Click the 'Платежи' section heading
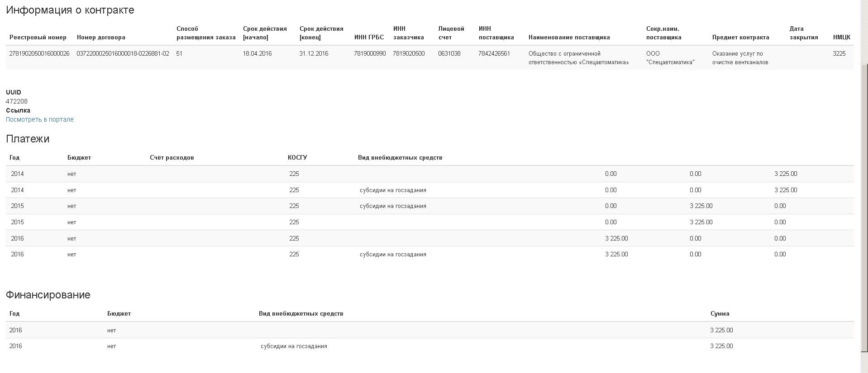Image resolution: width=868 pixels, height=373 pixels. 28,139
